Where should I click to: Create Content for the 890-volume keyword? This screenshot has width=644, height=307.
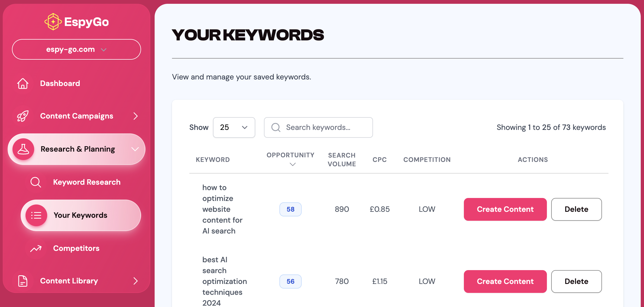tap(505, 209)
